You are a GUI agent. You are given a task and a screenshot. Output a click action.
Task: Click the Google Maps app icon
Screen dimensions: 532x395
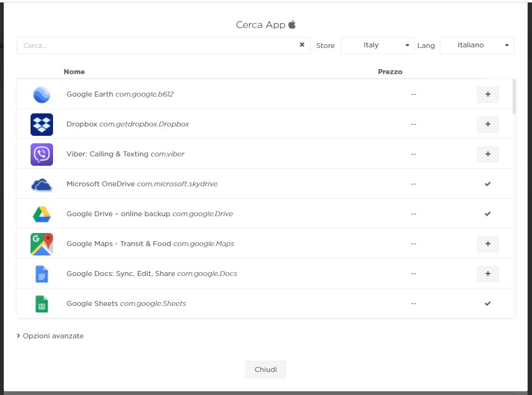pyautogui.click(x=42, y=244)
